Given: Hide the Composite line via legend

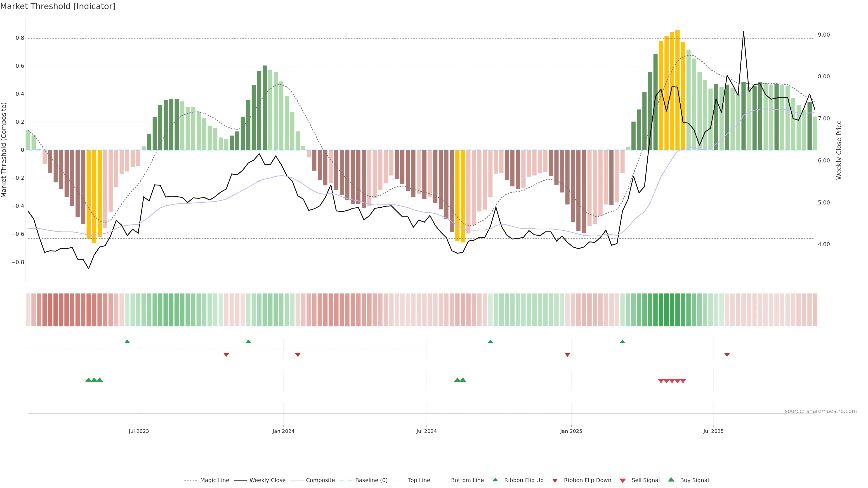Looking at the screenshot, I should pyautogui.click(x=320, y=480).
